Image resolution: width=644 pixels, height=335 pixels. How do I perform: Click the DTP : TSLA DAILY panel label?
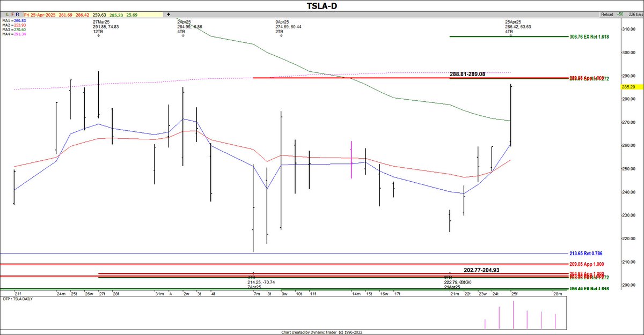point(17,298)
